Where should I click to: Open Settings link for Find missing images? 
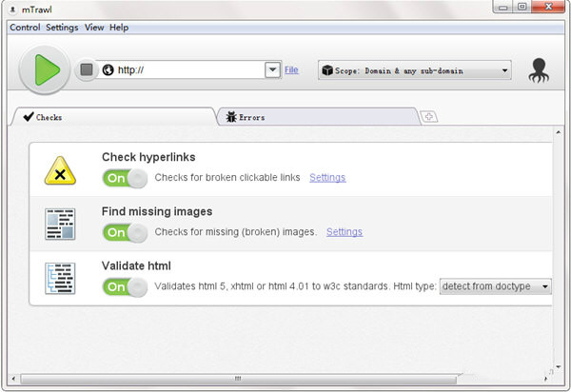pos(345,232)
